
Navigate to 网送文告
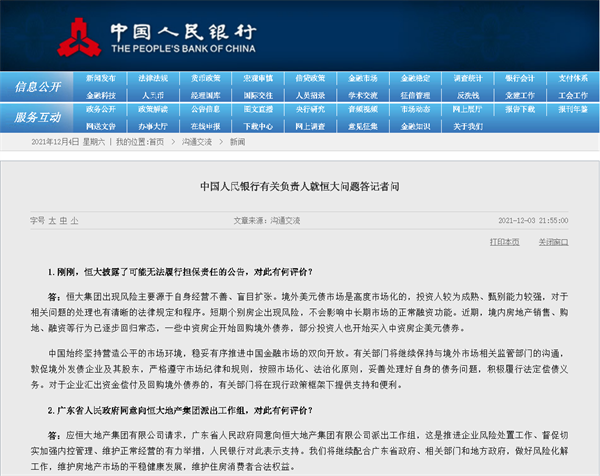[101, 126]
